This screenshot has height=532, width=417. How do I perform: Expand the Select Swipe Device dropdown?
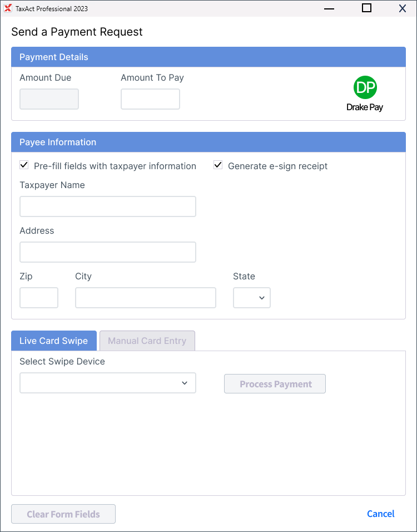point(108,383)
